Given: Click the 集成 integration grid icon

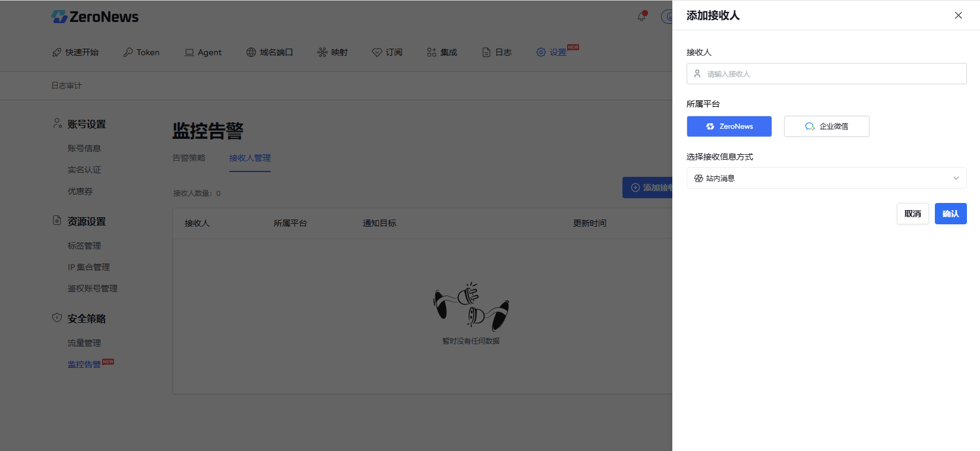Looking at the screenshot, I should (x=432, y=52).
